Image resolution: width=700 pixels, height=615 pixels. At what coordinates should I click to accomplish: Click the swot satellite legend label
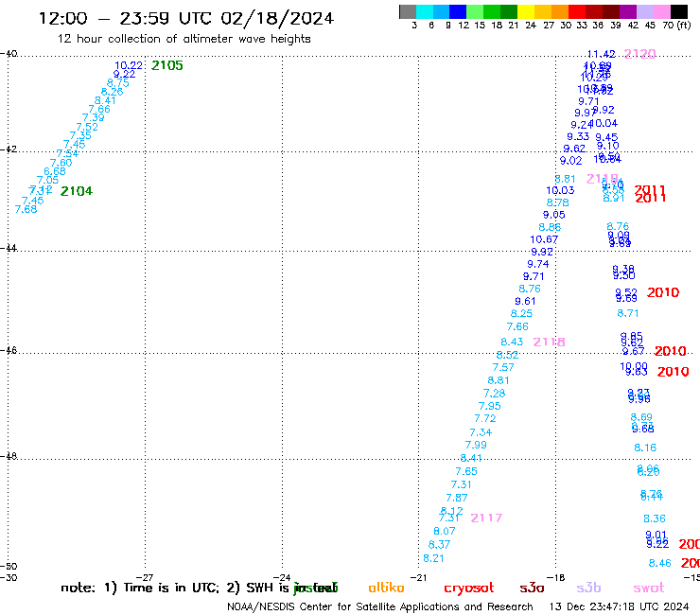click(x=649, y=588)
